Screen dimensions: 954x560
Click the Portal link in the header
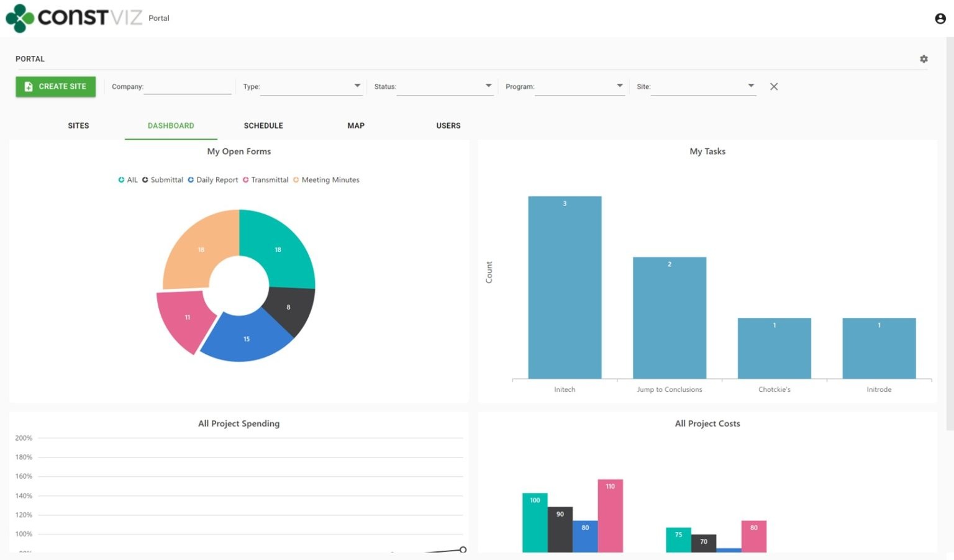point(159,18)
